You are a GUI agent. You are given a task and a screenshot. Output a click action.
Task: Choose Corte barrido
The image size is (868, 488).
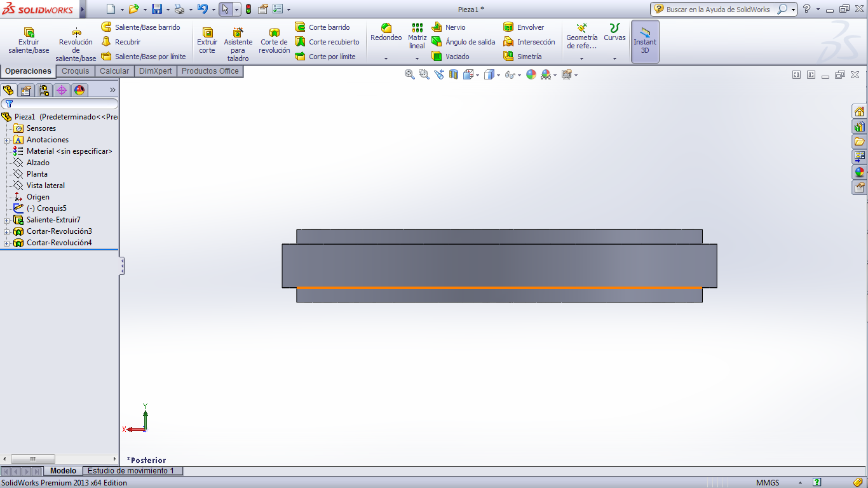click(x=322, y=27)
